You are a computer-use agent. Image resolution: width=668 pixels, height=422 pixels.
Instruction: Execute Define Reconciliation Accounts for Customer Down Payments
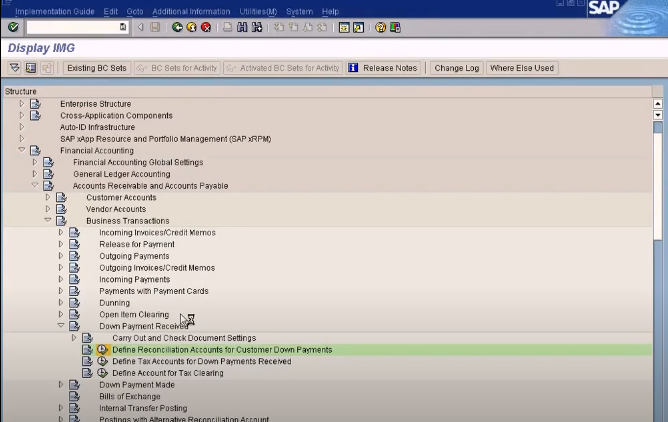pyautogui.click(x=102, y=350)
